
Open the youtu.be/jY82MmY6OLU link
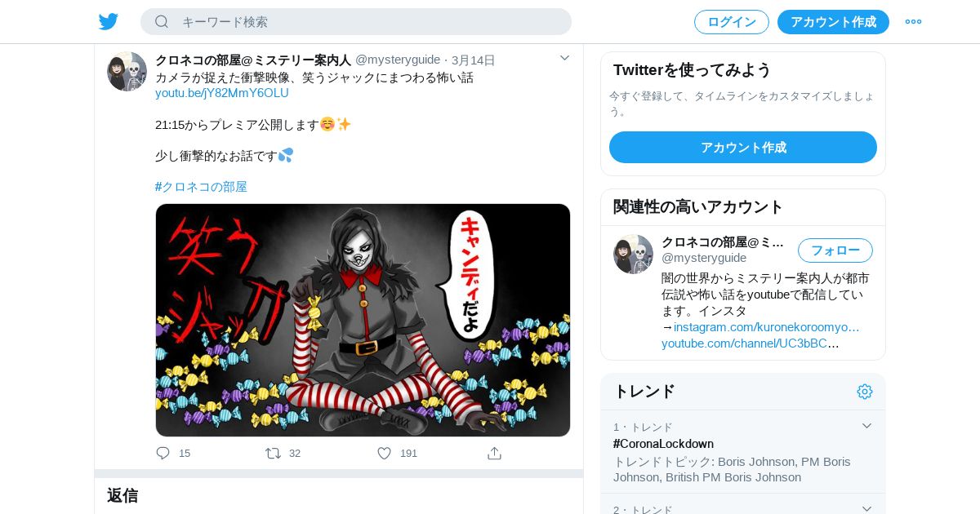(x=222, y=93)
